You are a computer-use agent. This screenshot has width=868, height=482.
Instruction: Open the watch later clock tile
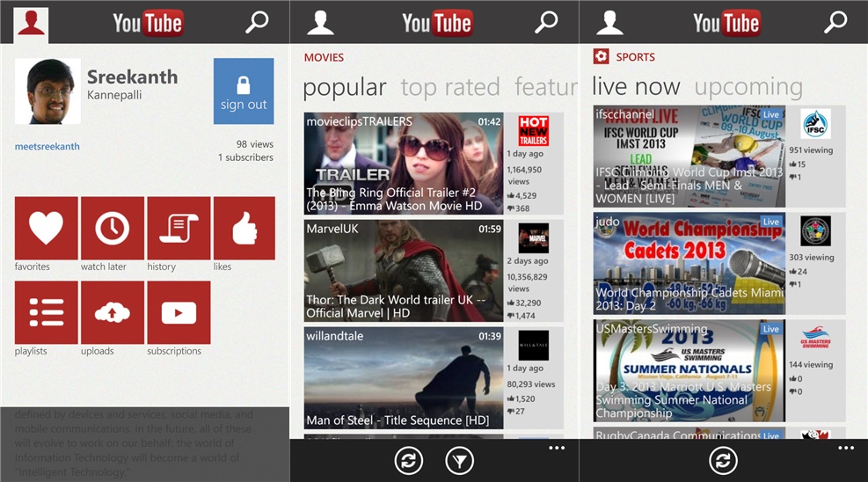point(113,228)
